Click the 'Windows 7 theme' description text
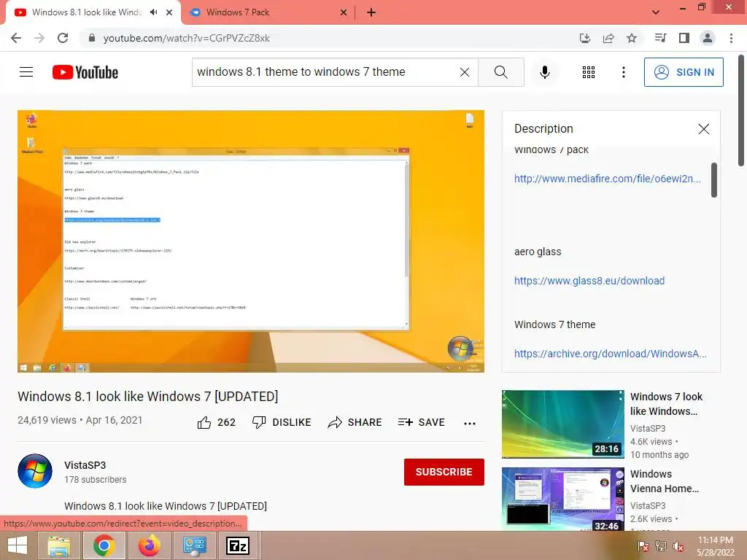 coord(554,324)
